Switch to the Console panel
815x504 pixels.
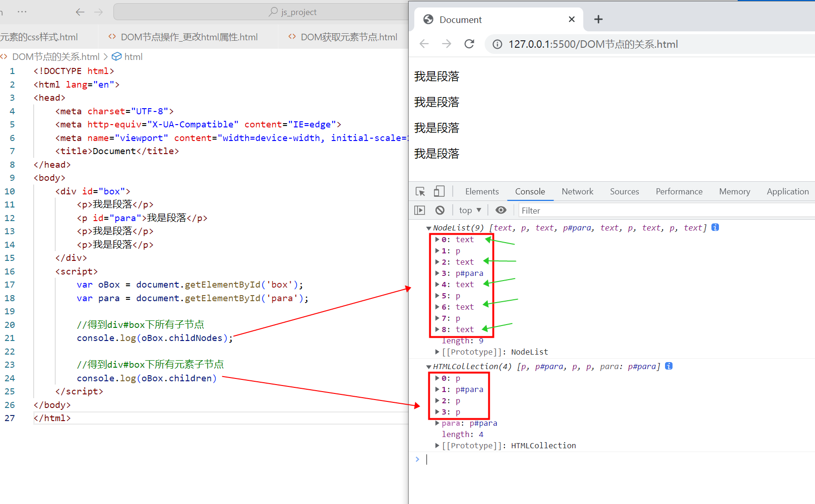(x=530, y=192)
